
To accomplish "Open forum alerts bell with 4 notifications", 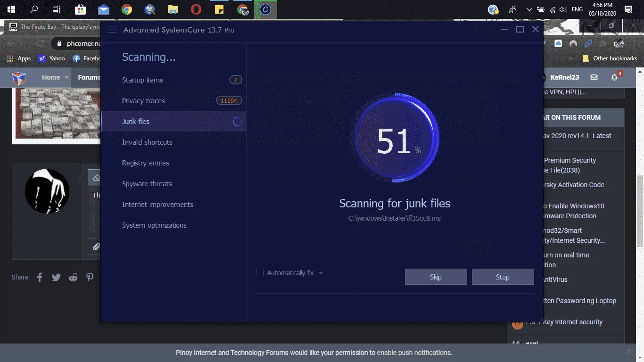I will coord(615,77).
